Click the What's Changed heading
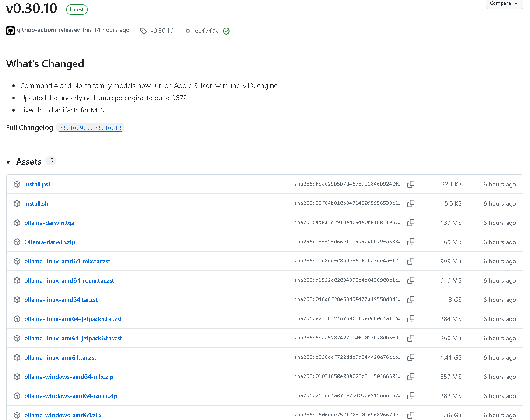This screenshot has width=530, height=420. pos(45,64)
